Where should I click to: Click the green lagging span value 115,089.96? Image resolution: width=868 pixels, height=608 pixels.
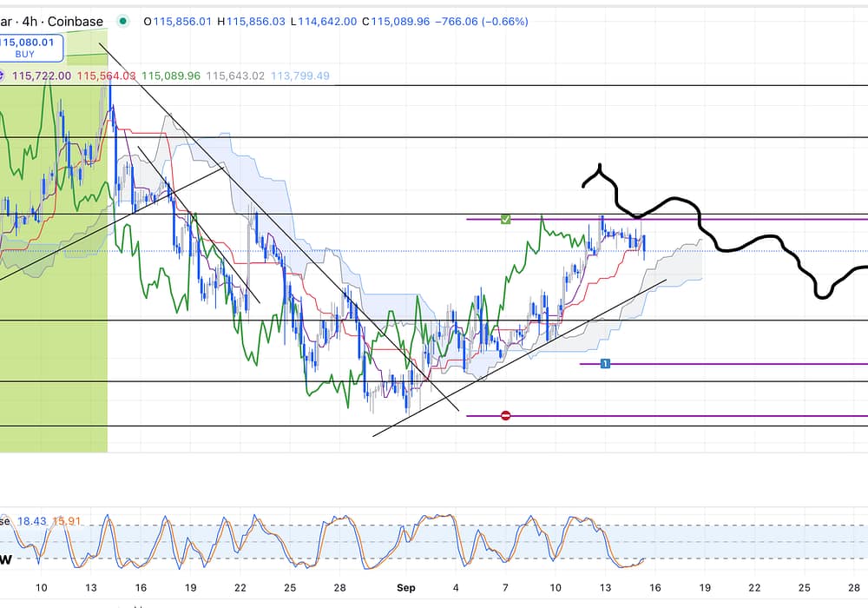(x=170, y=76)
